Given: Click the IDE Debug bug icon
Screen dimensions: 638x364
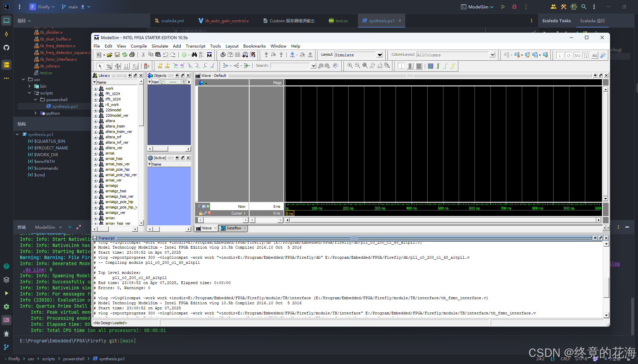Looking at the screenshot, I should tap(514, 7).
